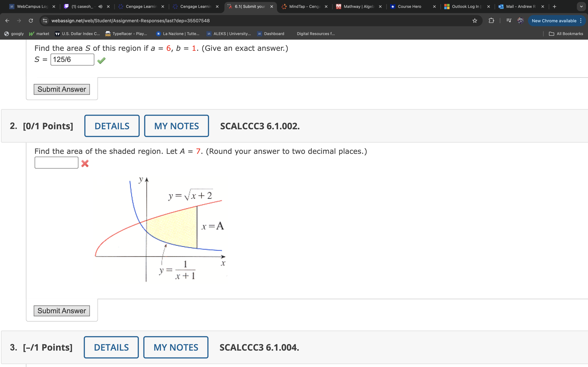Open MY NOTES for question 3

176,347
